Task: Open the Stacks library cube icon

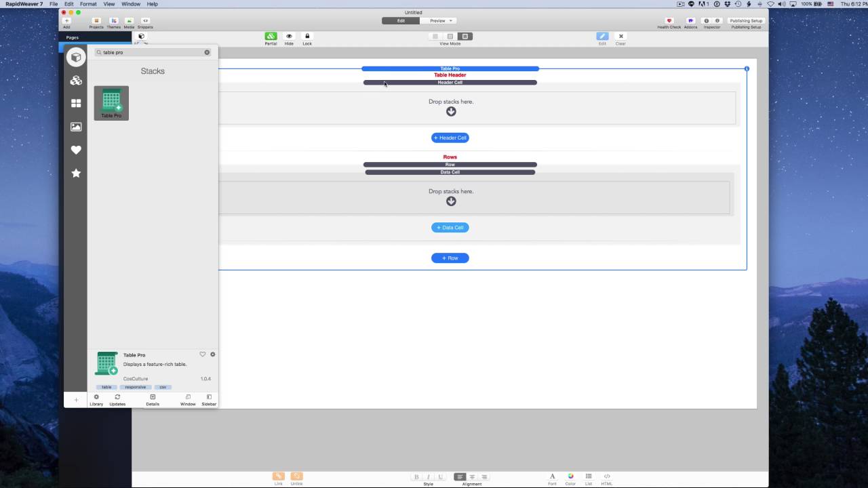Action: coord(76,58)
